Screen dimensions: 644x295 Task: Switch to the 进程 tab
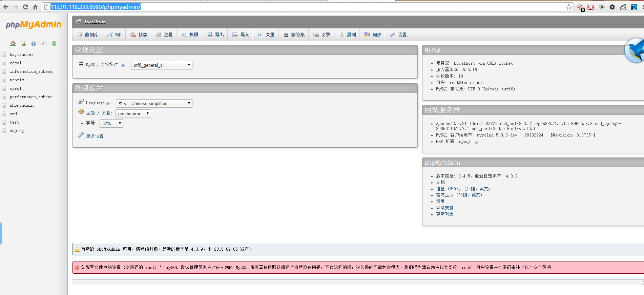click(x=164, y=35)
